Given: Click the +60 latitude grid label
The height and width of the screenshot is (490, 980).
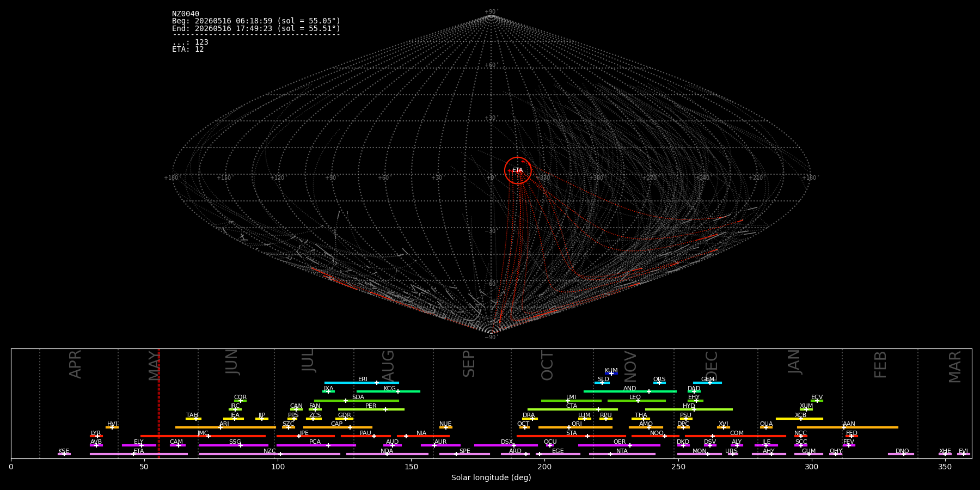Looking at the screenshot, I should coord(491,65).
